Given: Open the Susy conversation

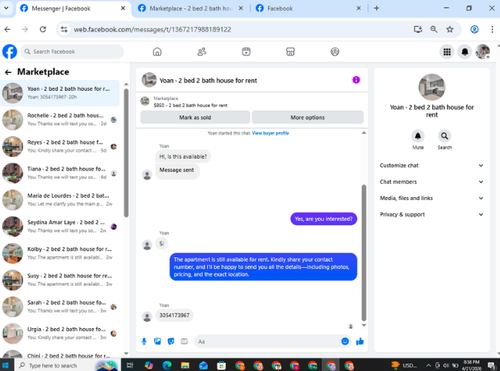Looking at the screenshot, I should [60, 280].
